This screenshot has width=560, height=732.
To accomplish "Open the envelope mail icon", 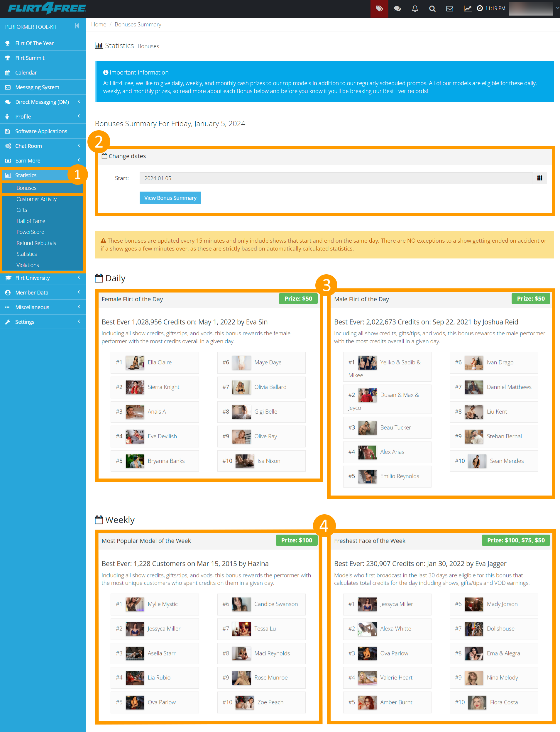I will pyautogui.click(x=449, y=9).
